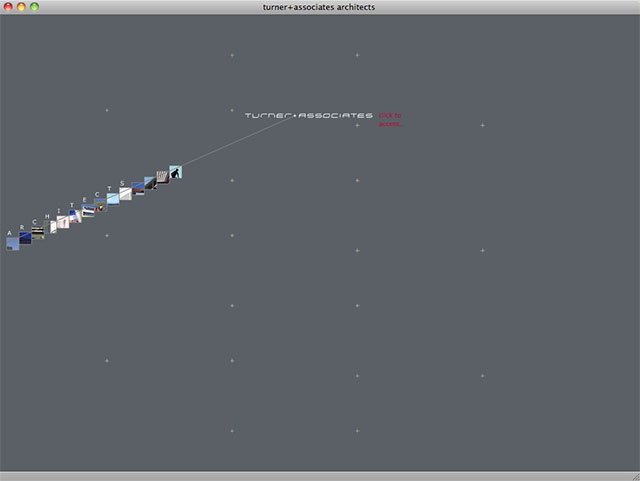Zoom the window with the green button
Image resolution: width=640 pixels, height=481 pixels.
(35, 7)
